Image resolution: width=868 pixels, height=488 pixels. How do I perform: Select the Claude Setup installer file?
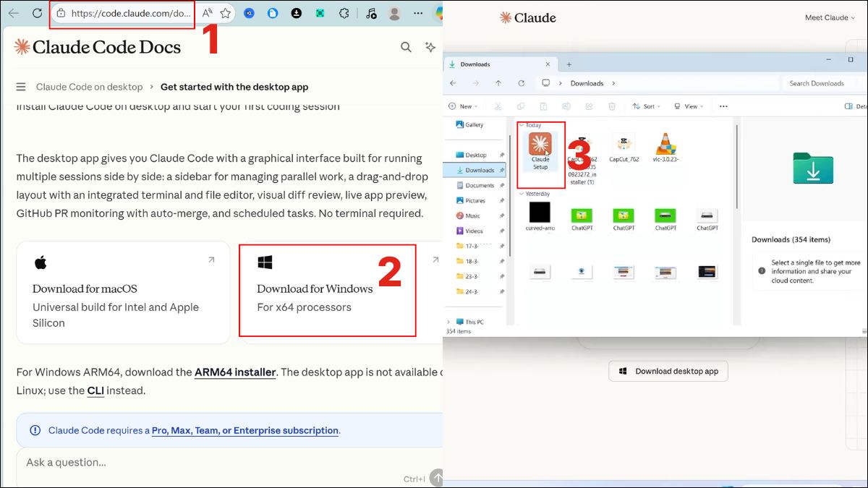[540, 151]
